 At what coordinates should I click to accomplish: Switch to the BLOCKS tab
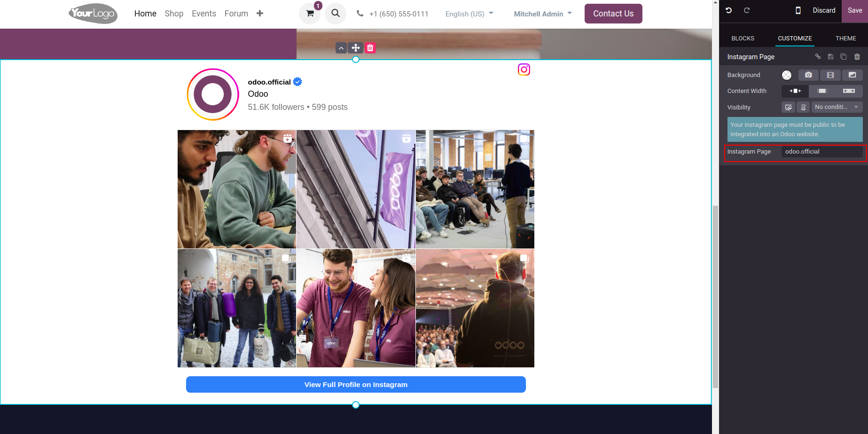[x=743, y=39]
